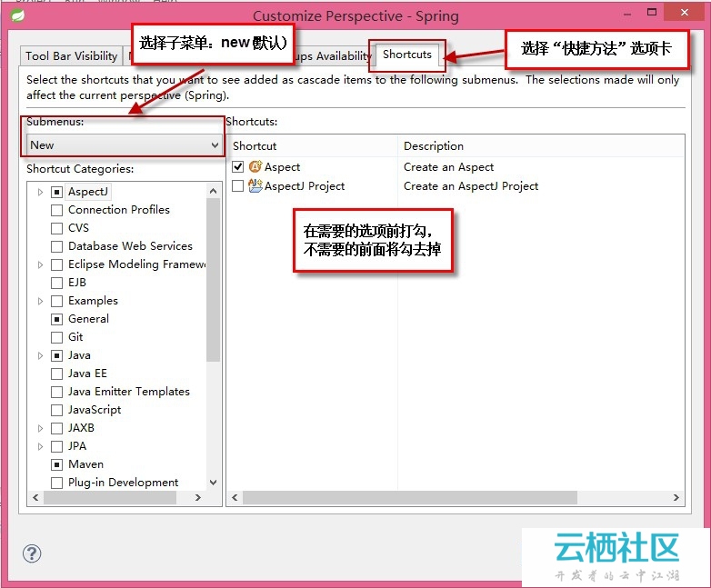Enable the JavaScript category checkbox
This screenshot has width=711, height=588.
pyautogui.click(x=56, y=410)
